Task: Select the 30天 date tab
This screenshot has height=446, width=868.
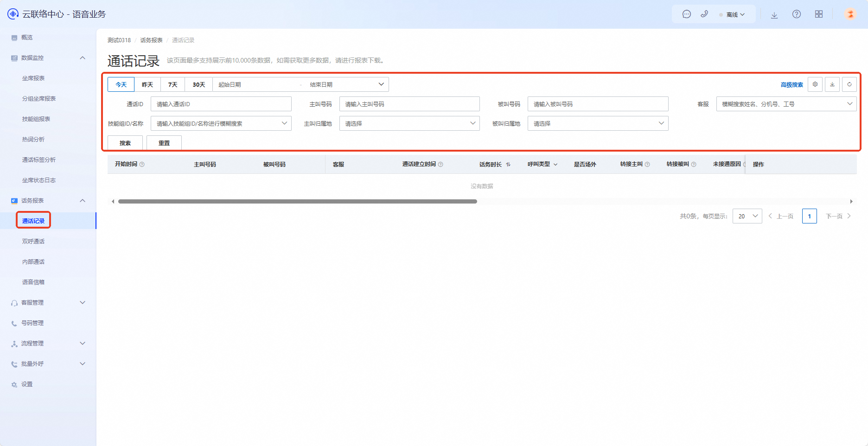Action: tap(199, 84)
